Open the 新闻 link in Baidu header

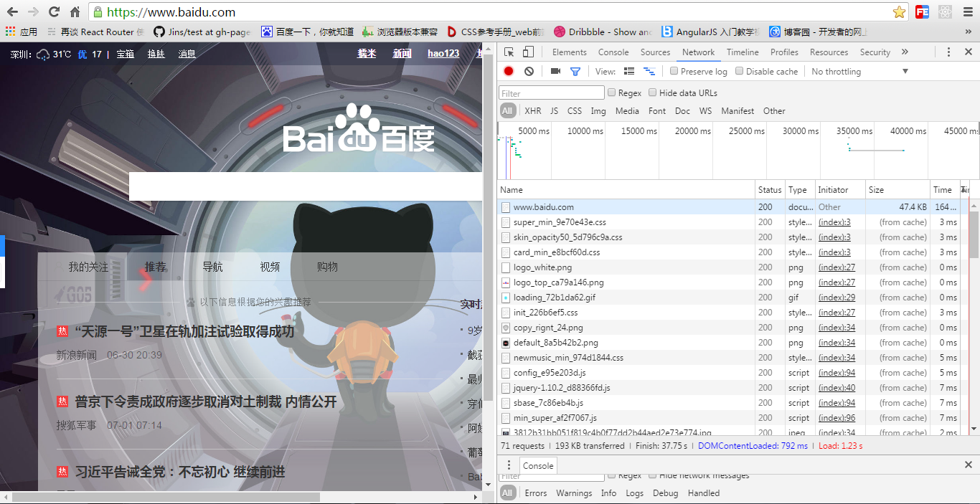[402, 54]
